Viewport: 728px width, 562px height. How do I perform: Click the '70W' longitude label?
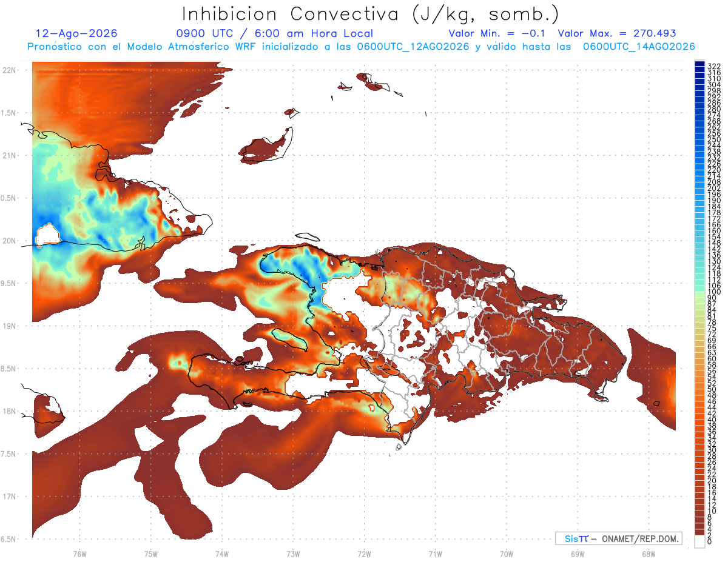coord(506,554)
